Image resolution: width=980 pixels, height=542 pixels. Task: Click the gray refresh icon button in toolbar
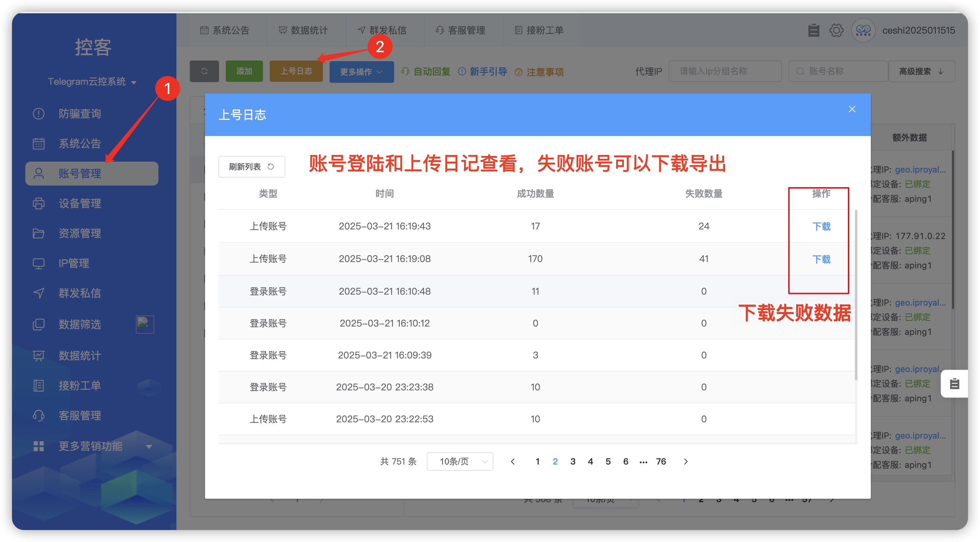click(x=204, y=71)
